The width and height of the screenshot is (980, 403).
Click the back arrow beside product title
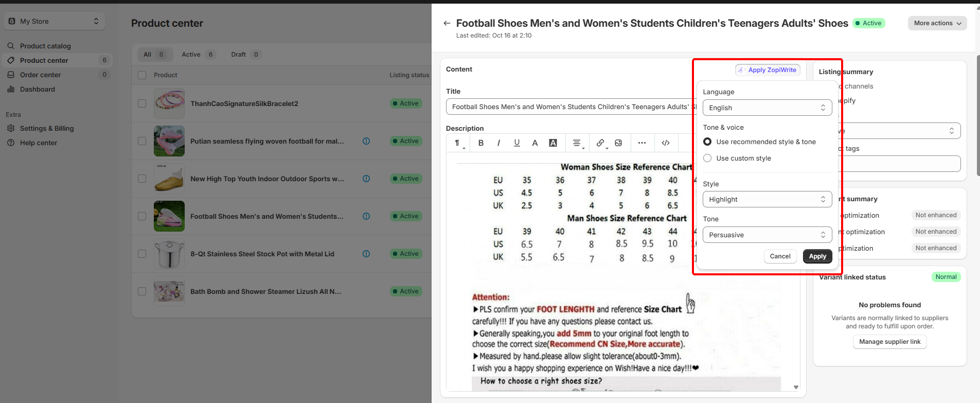447,23
